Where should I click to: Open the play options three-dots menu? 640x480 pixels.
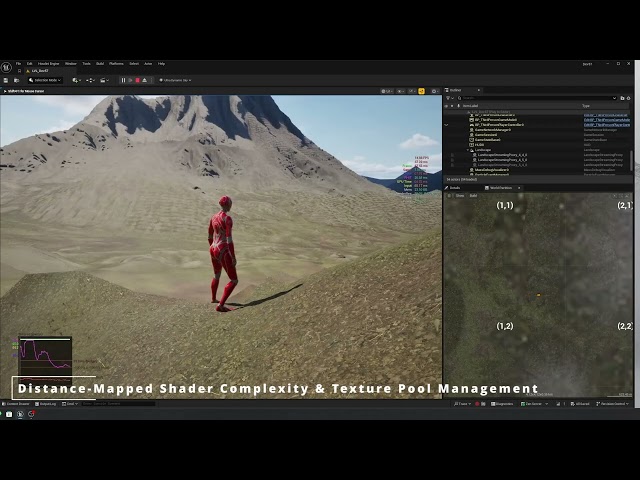tap(151, 80)
